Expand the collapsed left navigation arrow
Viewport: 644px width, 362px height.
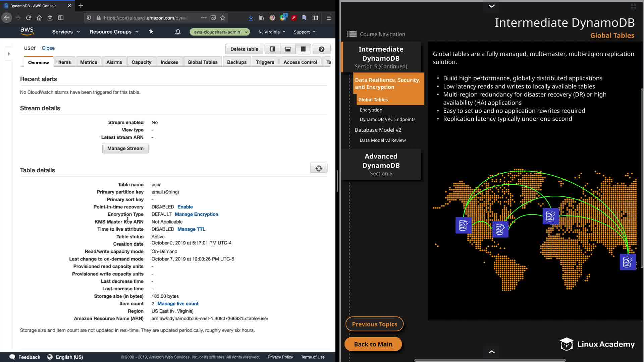click(x=9, y=54)
